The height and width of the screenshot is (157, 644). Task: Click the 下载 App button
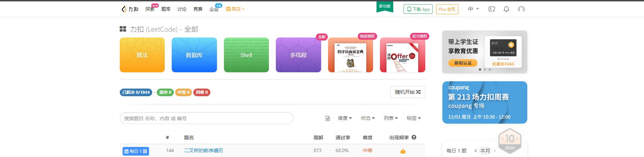click(x=418, y=9)
